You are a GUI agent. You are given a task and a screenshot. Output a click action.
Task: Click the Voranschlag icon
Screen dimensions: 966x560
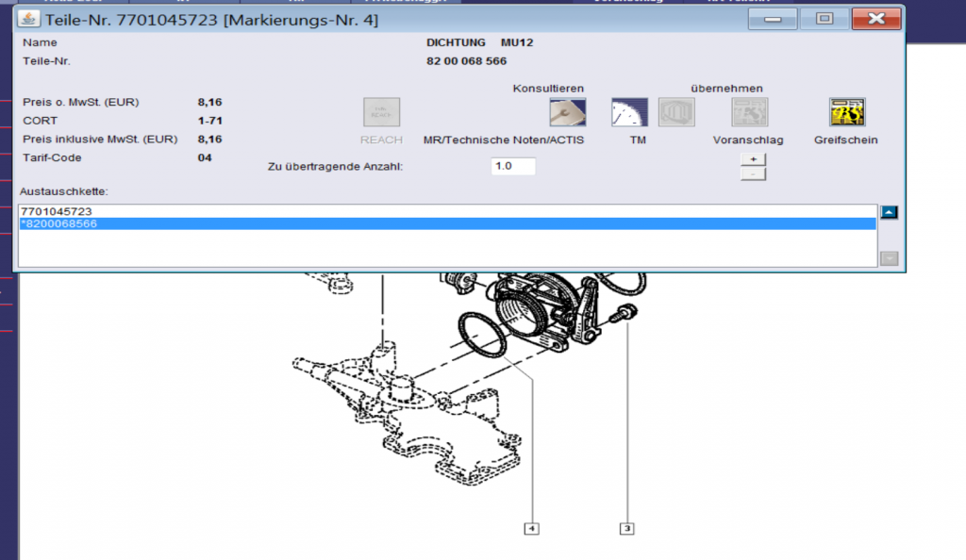coord(750,112)
